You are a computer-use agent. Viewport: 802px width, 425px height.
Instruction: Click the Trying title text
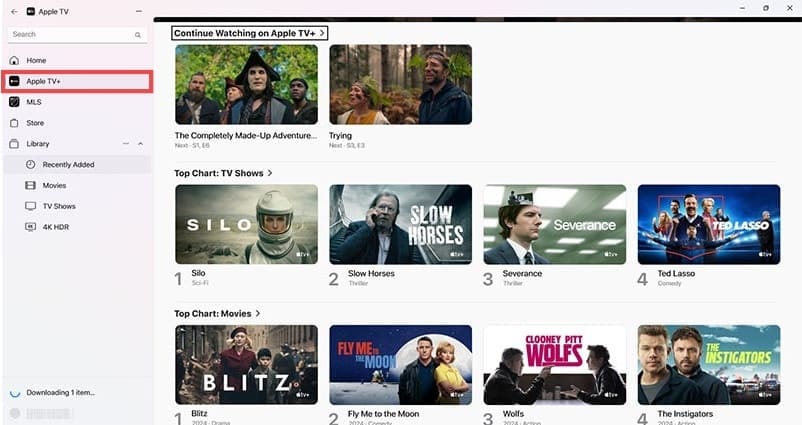[x=340, y=136]
